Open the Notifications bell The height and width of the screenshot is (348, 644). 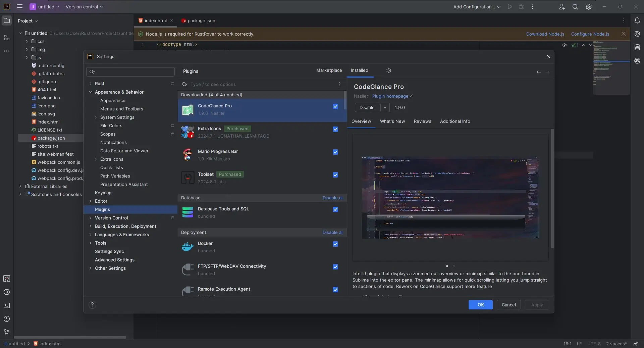637,20
